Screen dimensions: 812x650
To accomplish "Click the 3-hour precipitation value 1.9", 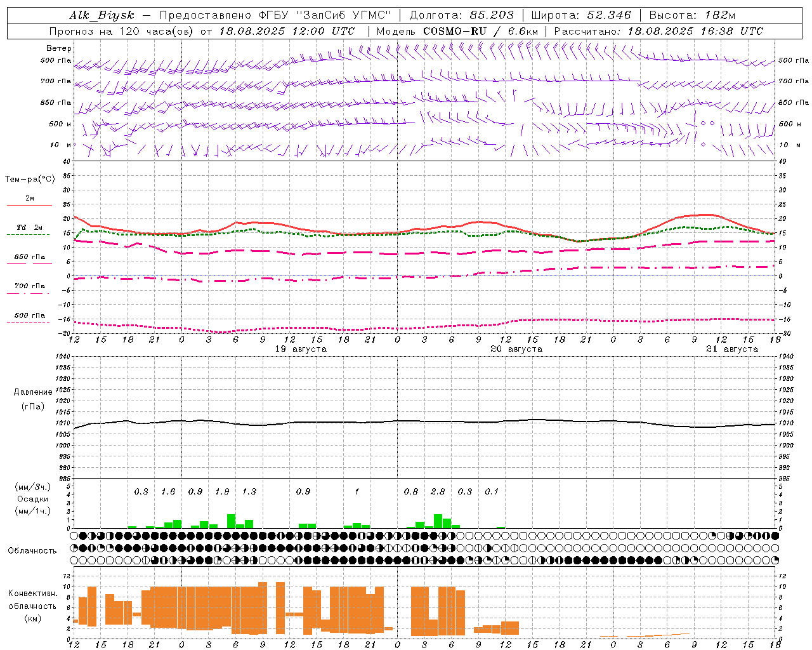I will coord(222,492).
